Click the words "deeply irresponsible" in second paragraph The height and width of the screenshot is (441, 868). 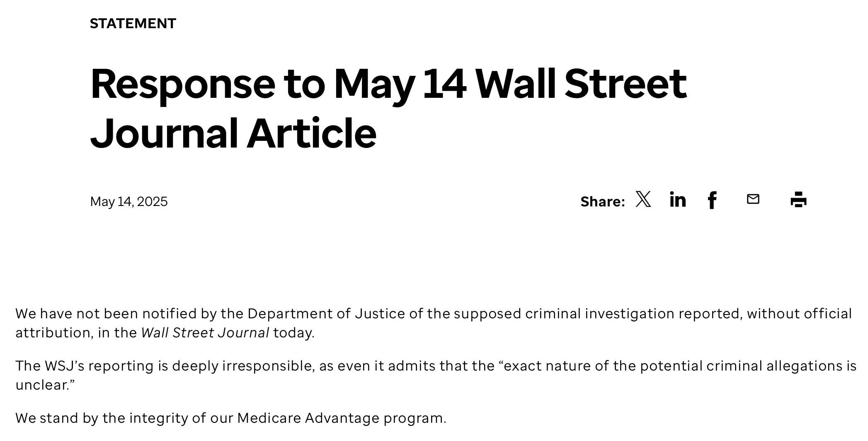242,366
